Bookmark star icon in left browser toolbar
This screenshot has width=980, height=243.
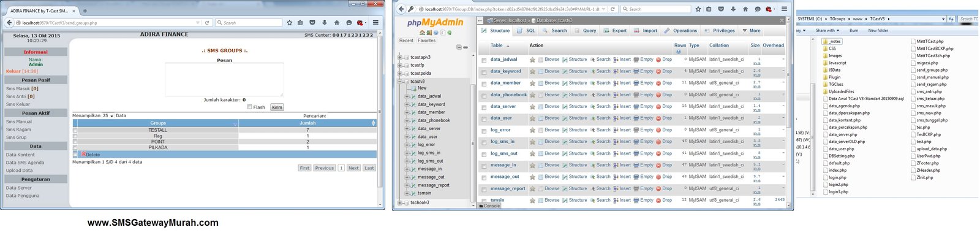tap(289, 23)
